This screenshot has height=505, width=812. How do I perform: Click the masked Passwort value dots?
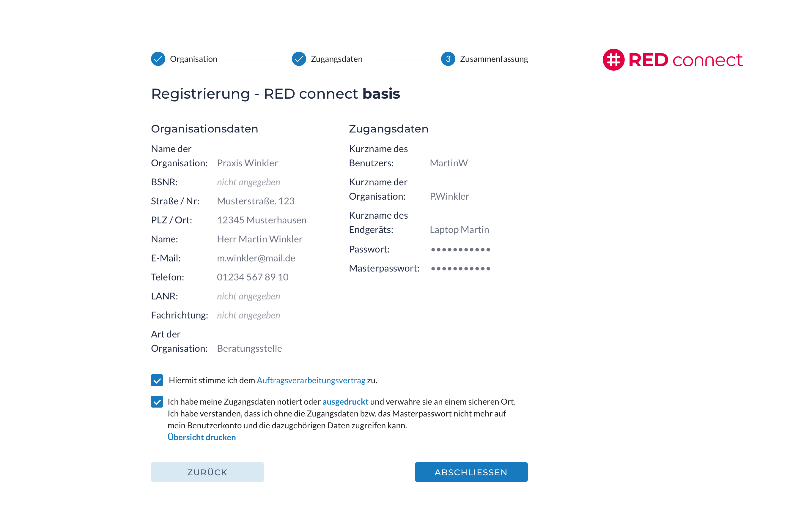click(x=460, y=250)
